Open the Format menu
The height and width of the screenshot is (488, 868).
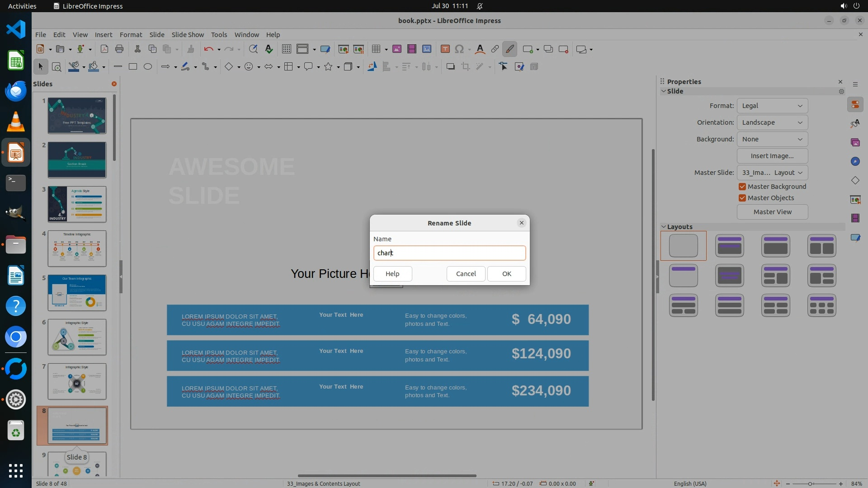coord(131,35)
